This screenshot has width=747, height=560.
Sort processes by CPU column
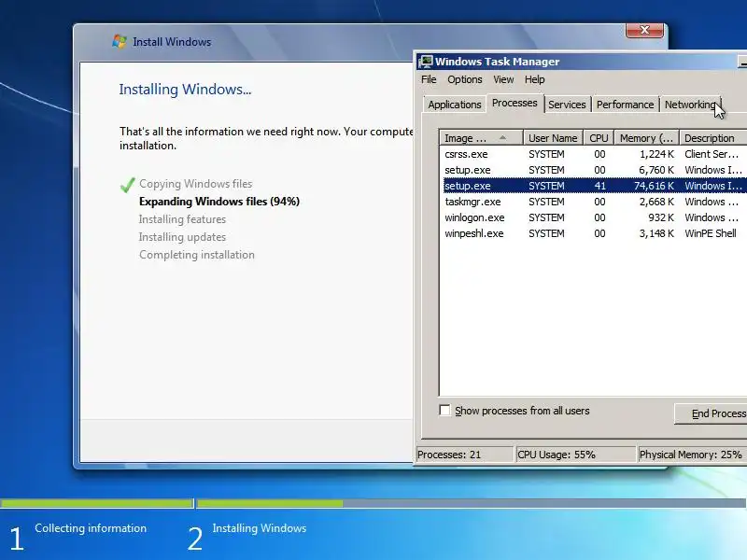tap(599, 138)
